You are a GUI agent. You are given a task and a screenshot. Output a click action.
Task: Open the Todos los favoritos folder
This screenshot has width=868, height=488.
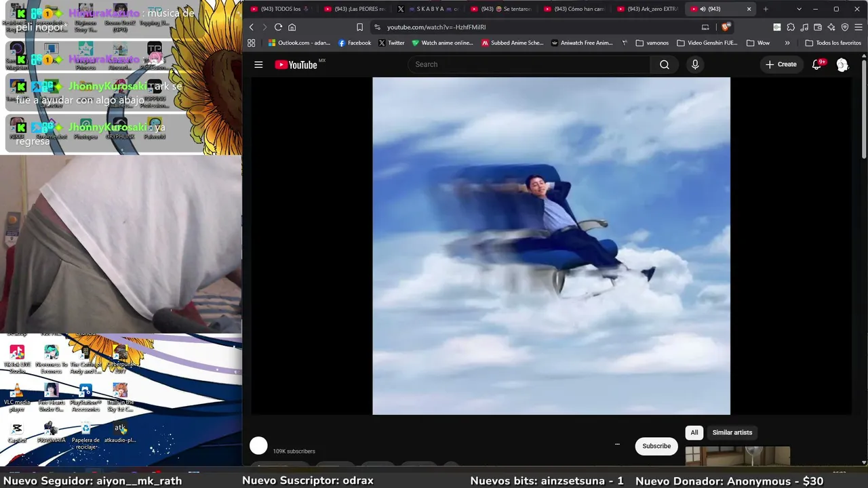pyautogui.click(x=833, y=43)
